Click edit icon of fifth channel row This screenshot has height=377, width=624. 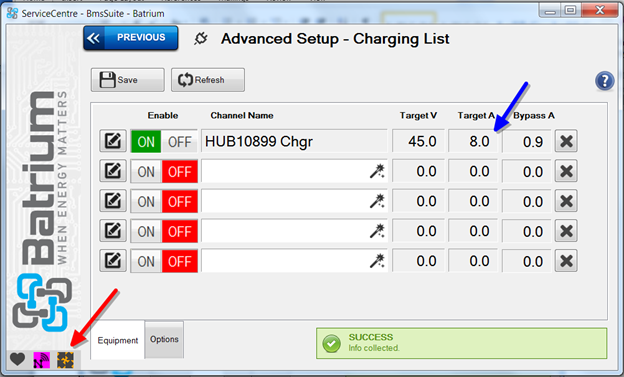(x=113, y=261)
